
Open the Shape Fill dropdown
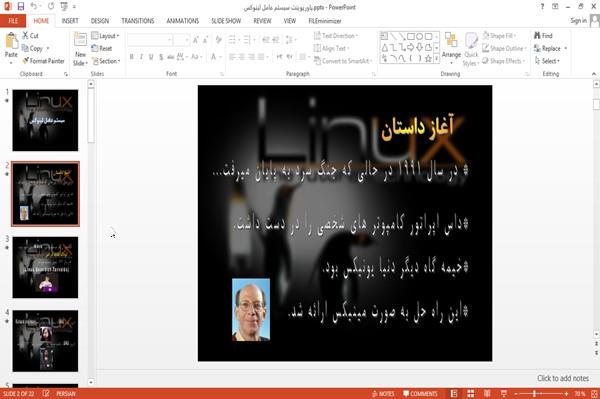click(x=499, y=36)
